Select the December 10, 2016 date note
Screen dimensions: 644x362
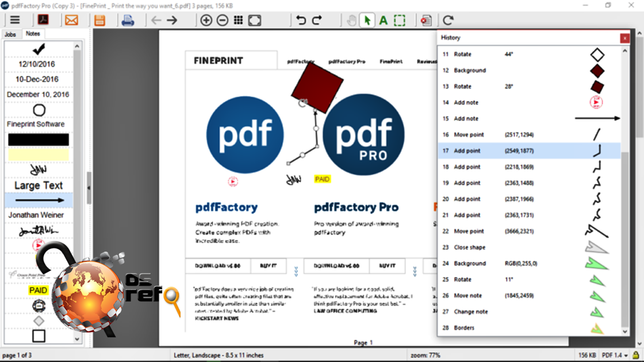coord(38,94)
